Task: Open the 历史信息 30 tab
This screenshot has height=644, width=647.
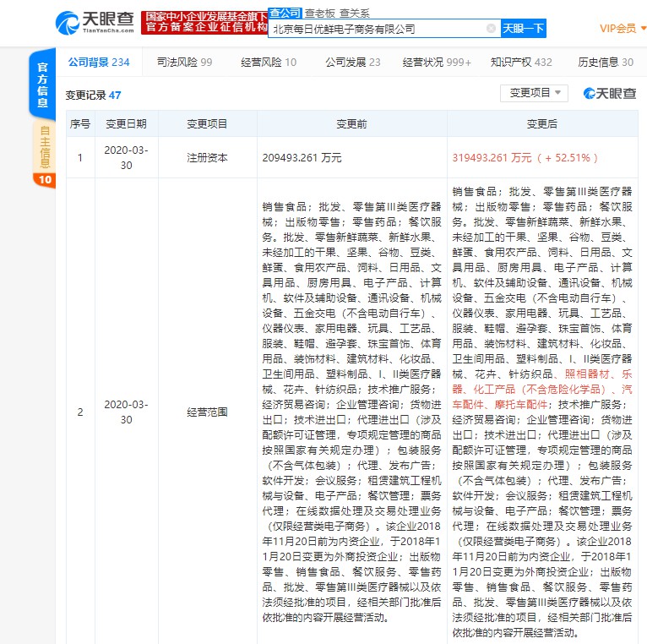Action: 606,62
